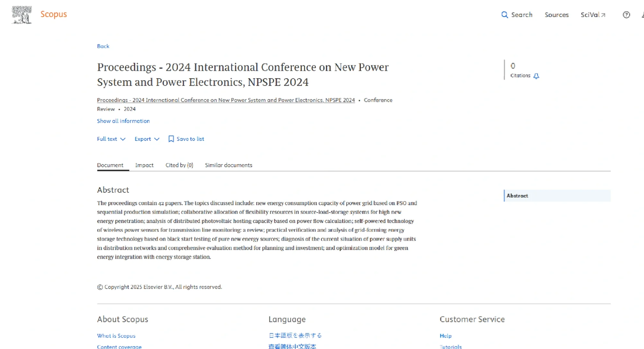Viewport: 644px width, 349px height.
Task: Switch language to Japanese version
Action: (x=295, y=335)
